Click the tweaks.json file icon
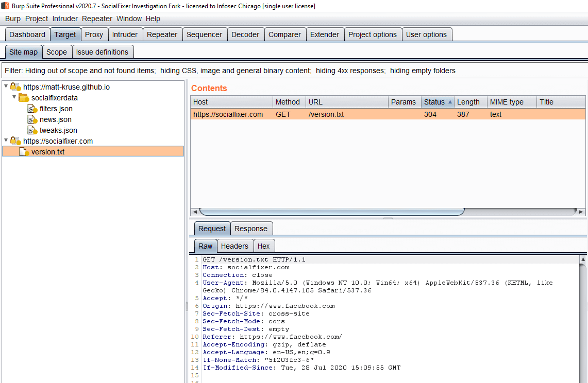The width and height of the screenshot is (588, 383). [x=32, y=130]
